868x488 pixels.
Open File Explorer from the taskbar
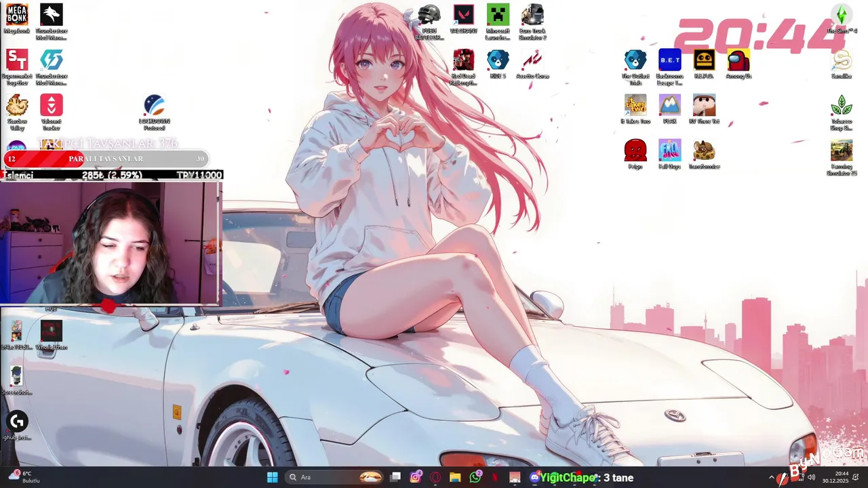coord(455,477)
